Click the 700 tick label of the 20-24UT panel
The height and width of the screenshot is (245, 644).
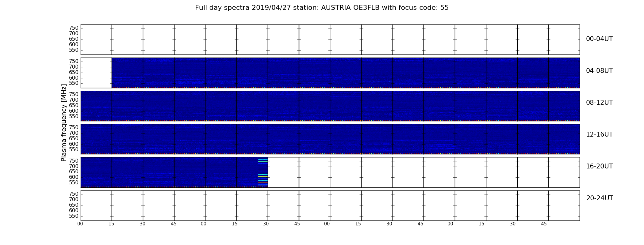[74, 199]
